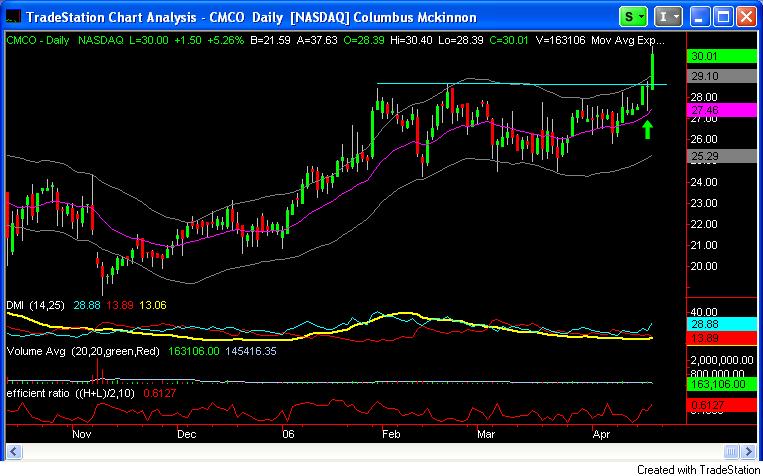763x476 pixels.
Task: Click the green 30.01 price axis marker
Action: click(x=724, y=56)
